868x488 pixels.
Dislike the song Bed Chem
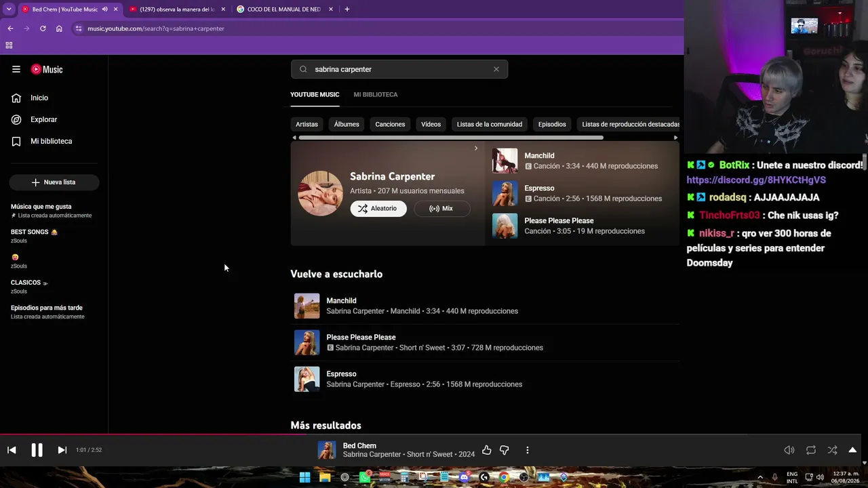(x=505, y=450)
